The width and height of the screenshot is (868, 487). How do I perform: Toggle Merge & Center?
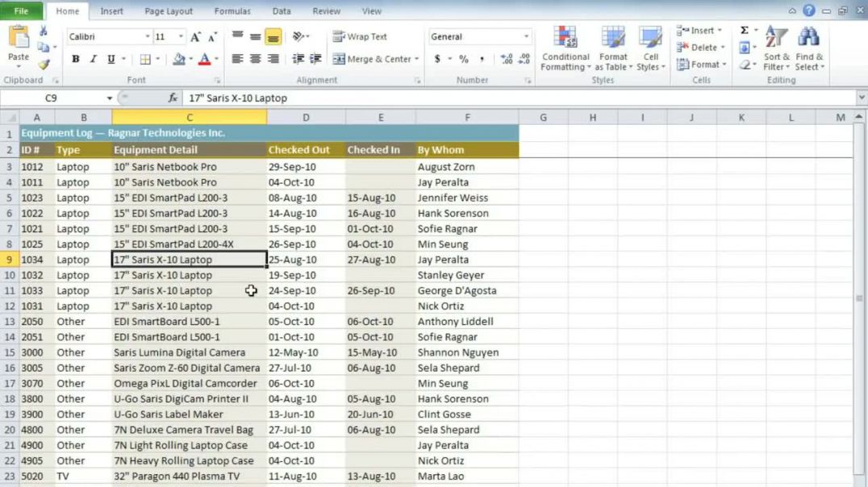pyautogui.click(x=372, y=59)
